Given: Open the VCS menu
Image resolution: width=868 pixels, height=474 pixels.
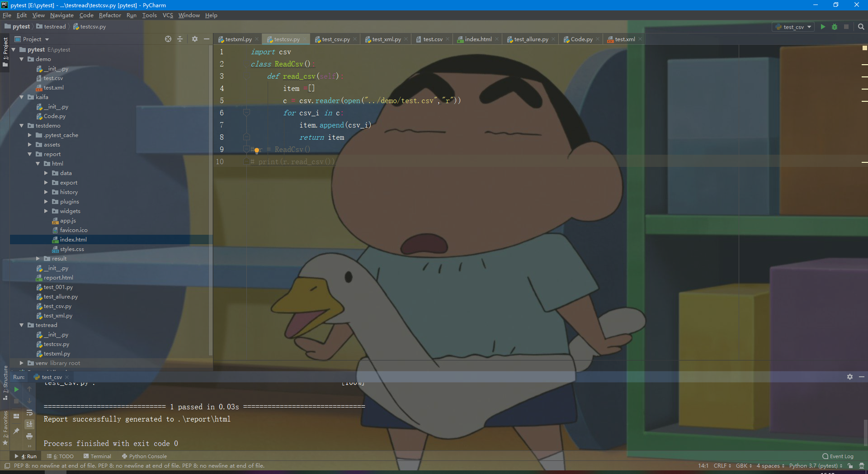Looking at the screenshot, I should pyautogui.click(x=168, y=15).
